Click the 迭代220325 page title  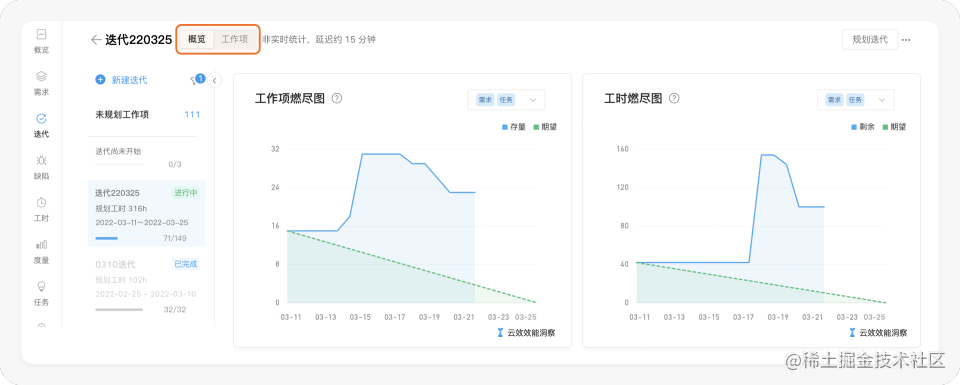point(138,40)
